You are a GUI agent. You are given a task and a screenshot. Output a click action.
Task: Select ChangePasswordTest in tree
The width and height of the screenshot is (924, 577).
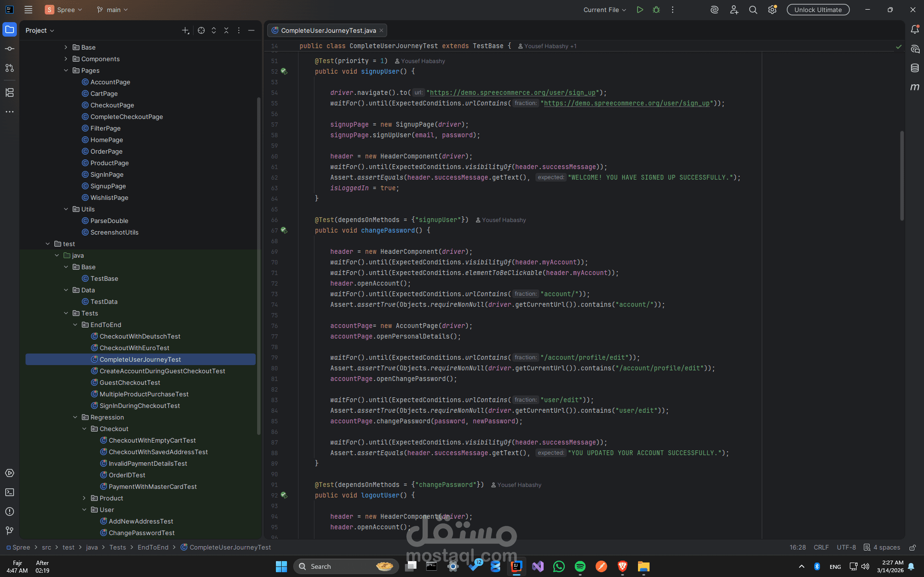142,533
